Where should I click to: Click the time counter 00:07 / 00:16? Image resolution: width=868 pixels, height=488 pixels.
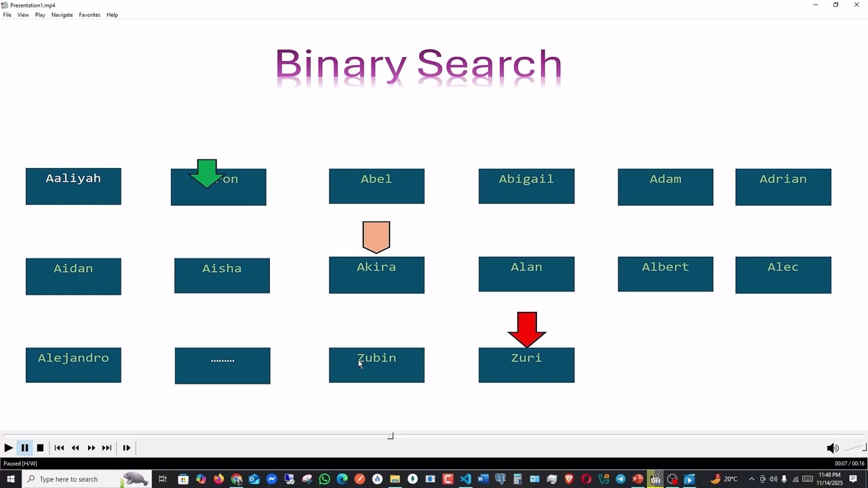click(x=850, y=464)
